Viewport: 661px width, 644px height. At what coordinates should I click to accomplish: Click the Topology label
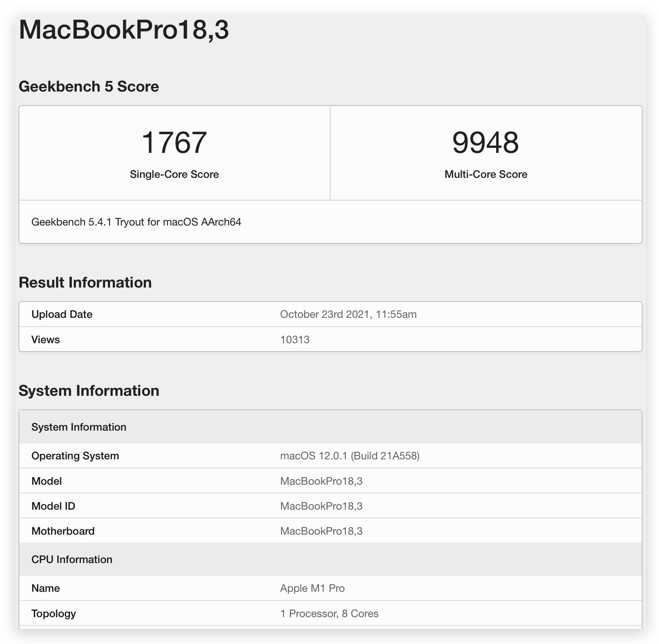click(54, 613)
